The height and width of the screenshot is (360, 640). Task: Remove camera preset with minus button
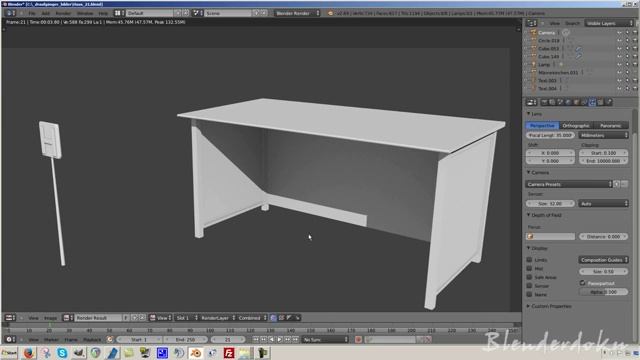pos(624,184)
